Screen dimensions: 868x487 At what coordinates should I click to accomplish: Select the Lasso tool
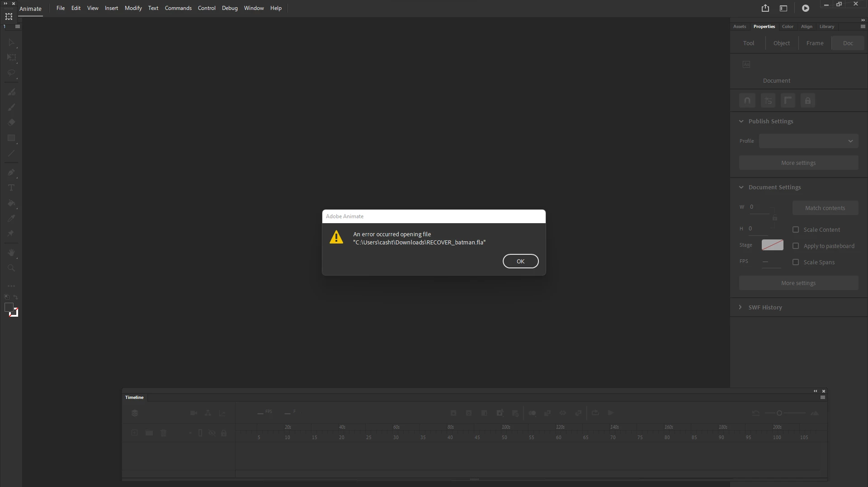pos(11,73)
